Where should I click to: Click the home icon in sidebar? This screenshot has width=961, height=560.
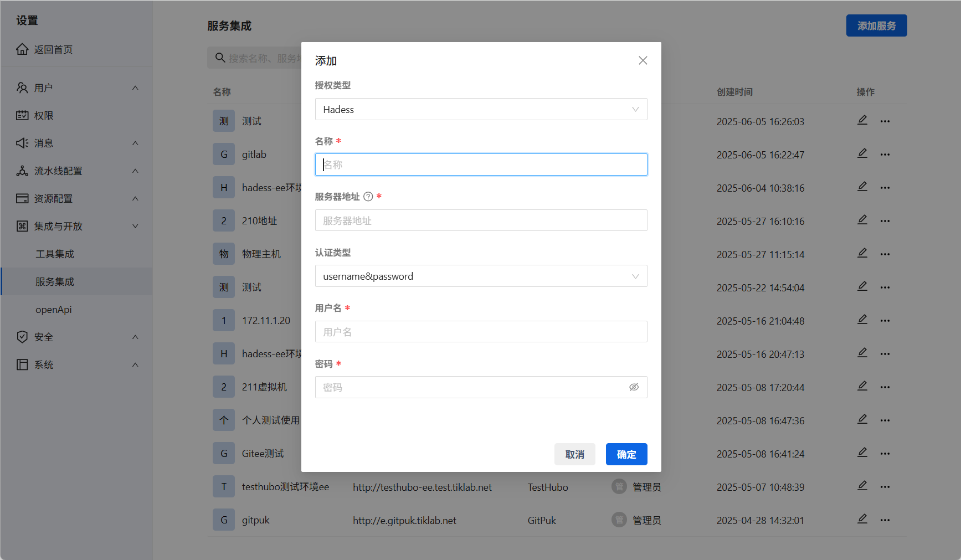point(22,49)
